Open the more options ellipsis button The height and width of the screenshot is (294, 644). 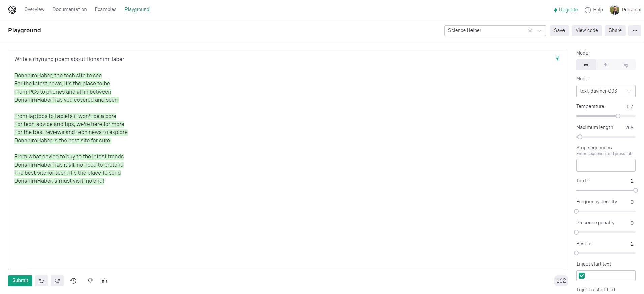tap(635, 31)
